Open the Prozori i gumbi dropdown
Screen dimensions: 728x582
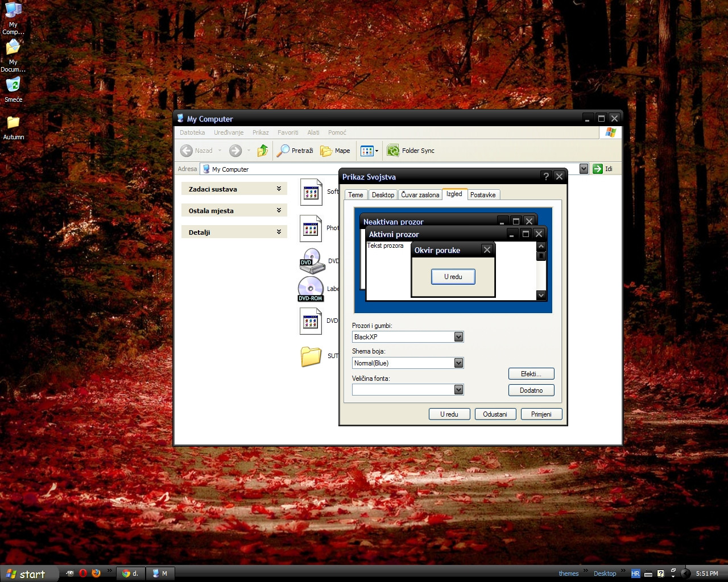coord(459,337)
